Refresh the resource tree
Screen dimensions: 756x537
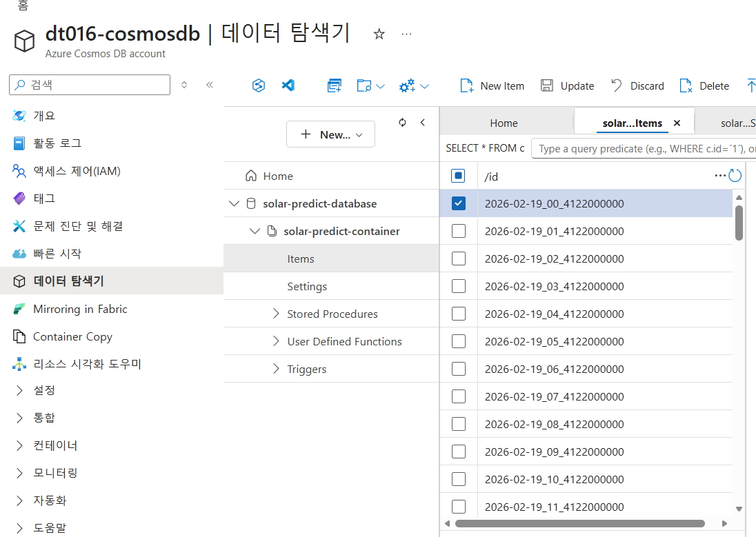tap(402, 123)
